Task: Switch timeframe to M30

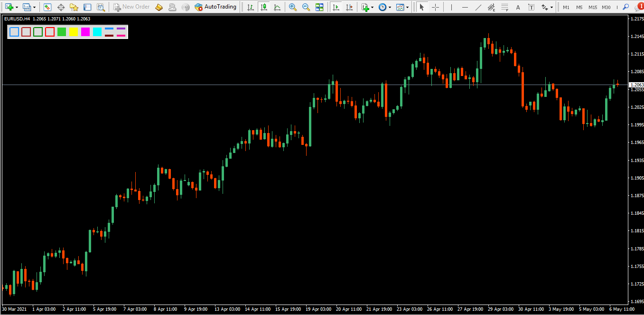Action: [x=606, y=7]
